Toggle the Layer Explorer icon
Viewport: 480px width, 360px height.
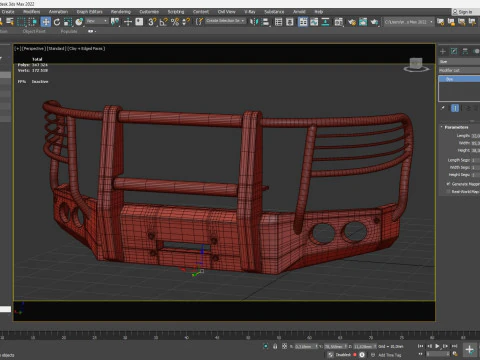(290, 22)
